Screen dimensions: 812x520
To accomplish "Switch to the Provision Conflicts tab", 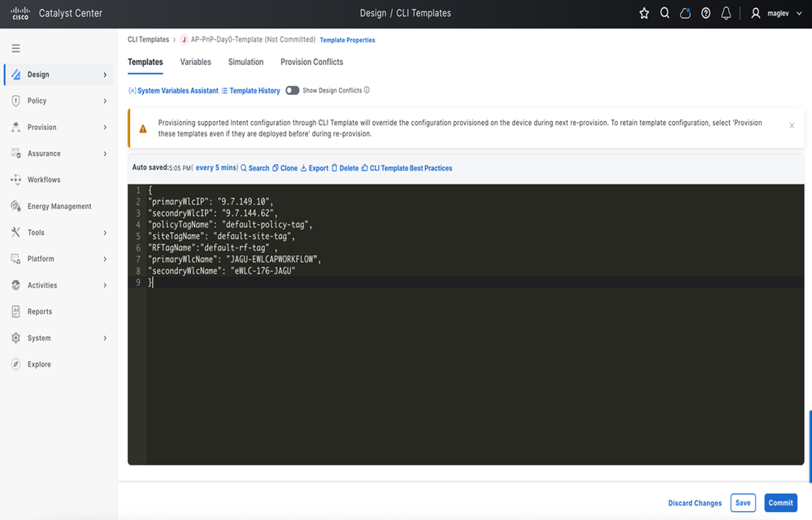I will [312, 62].
